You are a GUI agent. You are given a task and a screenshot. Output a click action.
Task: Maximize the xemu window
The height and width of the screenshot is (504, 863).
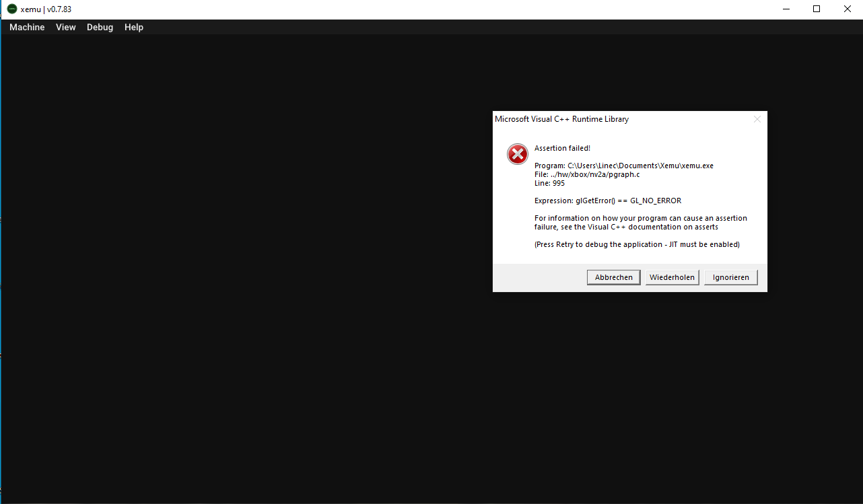click(816, 9)
